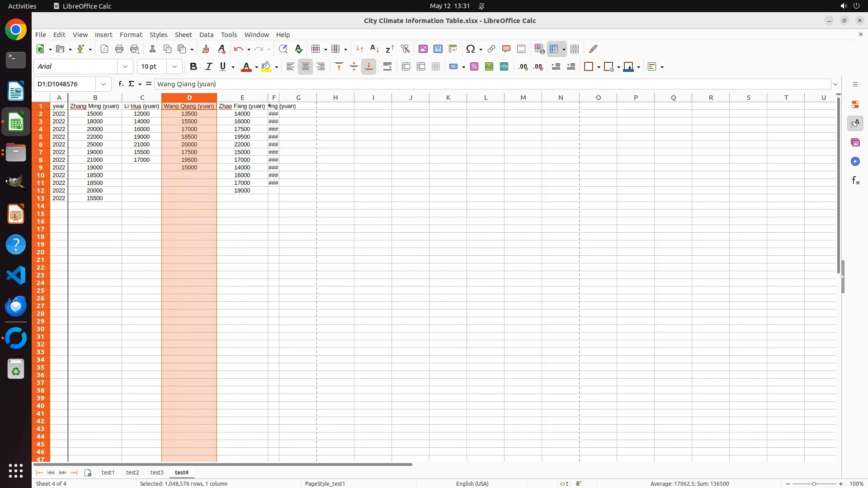Viewport: 868px width, 488px height.
Task: Select the column E header
Action: pos(242,98)
